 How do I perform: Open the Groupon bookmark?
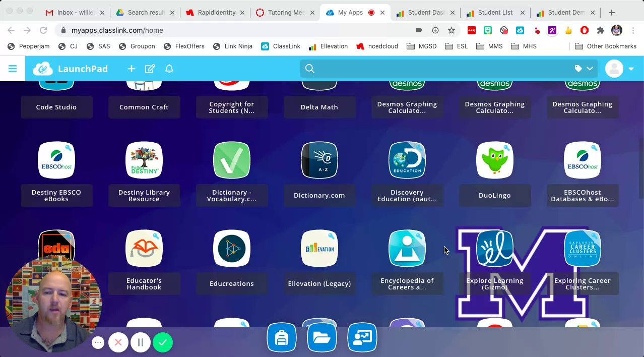(137, 46)
